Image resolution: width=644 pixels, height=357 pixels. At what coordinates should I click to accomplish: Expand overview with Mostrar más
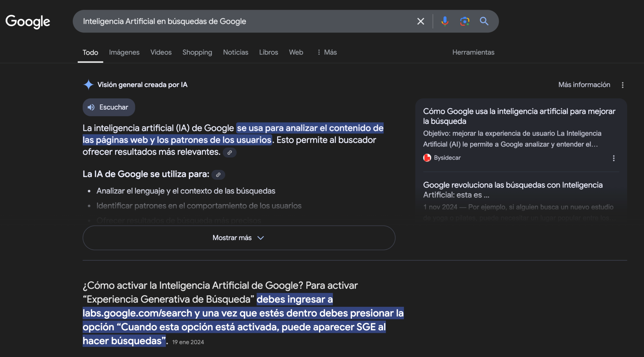click(x=239, y=238)
